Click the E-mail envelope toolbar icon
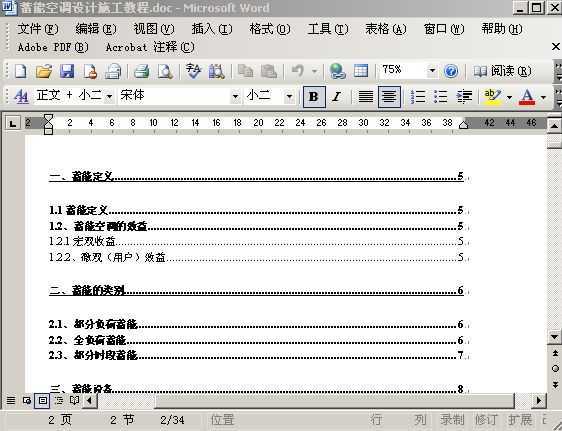The width and height of the screenshot is (562, 431). coord(113,71)
